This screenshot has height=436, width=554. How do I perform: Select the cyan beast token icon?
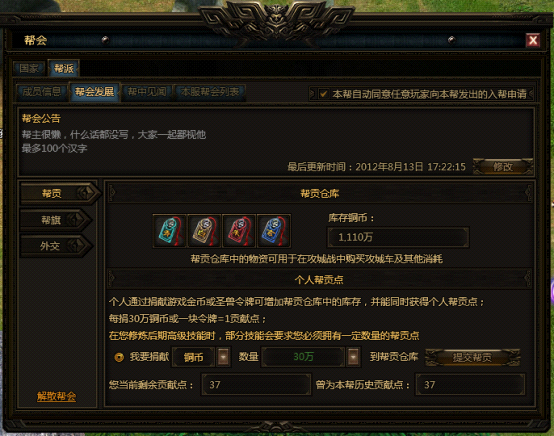pyautogui.click(x=169, y=231)
